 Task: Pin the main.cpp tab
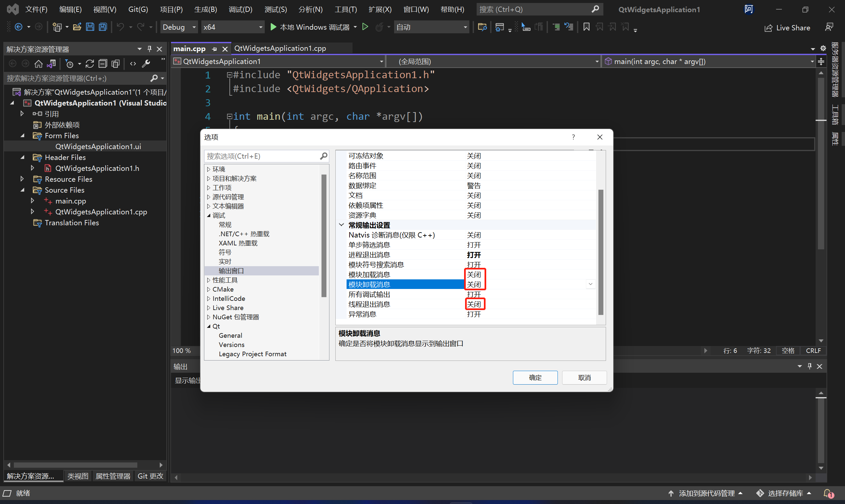click(x=215, y=49)
